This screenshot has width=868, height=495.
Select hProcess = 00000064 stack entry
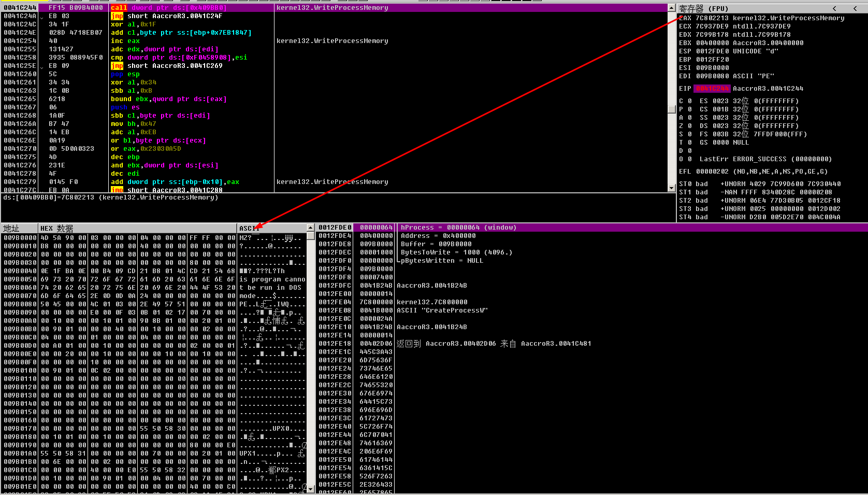(x=458, y=228)
